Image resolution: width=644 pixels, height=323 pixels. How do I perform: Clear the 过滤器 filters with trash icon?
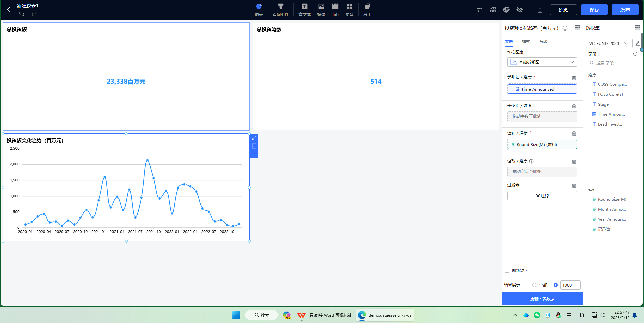coord(574,186)
